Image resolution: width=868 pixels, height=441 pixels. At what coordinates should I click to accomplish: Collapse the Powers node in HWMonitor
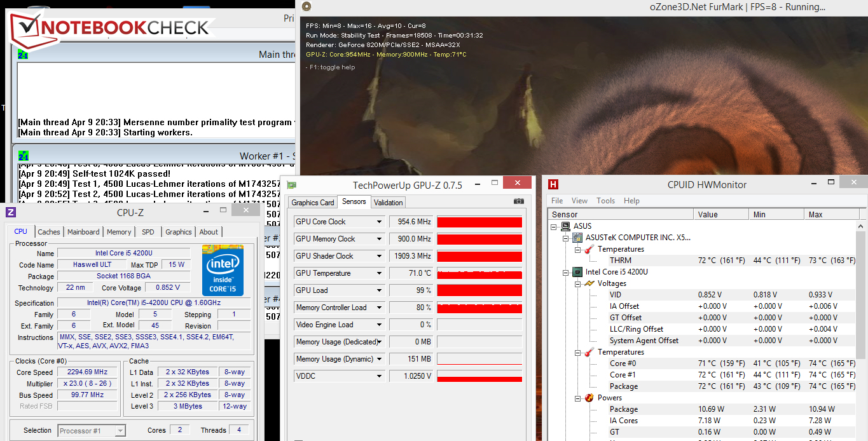point(578,398)
